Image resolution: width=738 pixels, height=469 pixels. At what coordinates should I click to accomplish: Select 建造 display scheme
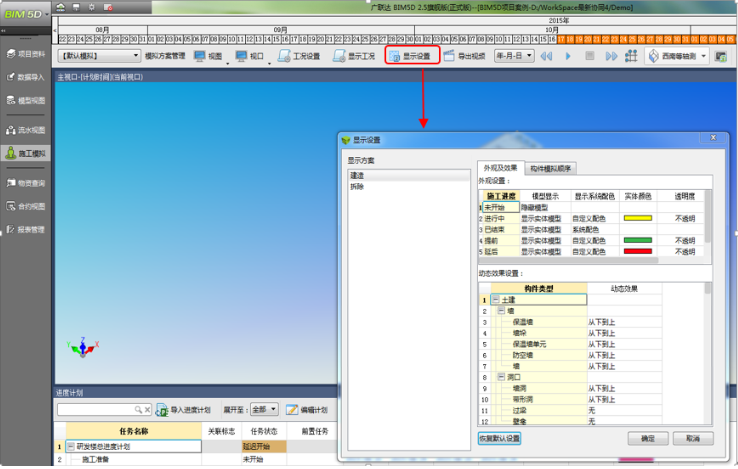409,175
